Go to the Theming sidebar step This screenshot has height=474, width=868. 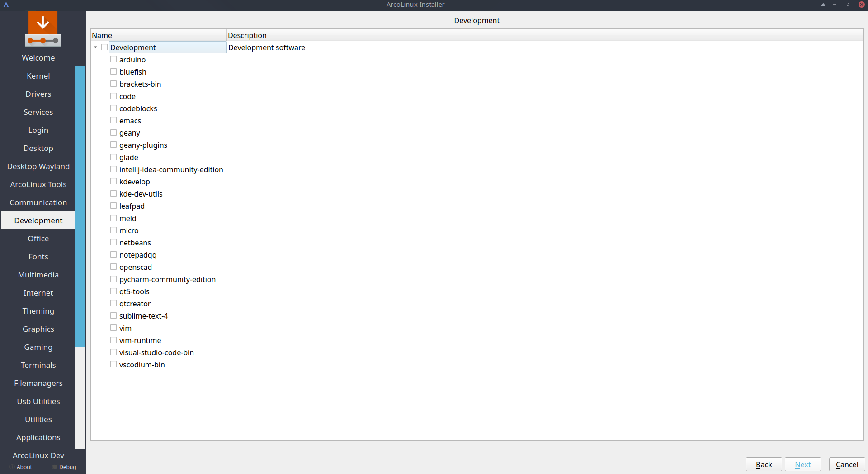(x=38, y=311)
